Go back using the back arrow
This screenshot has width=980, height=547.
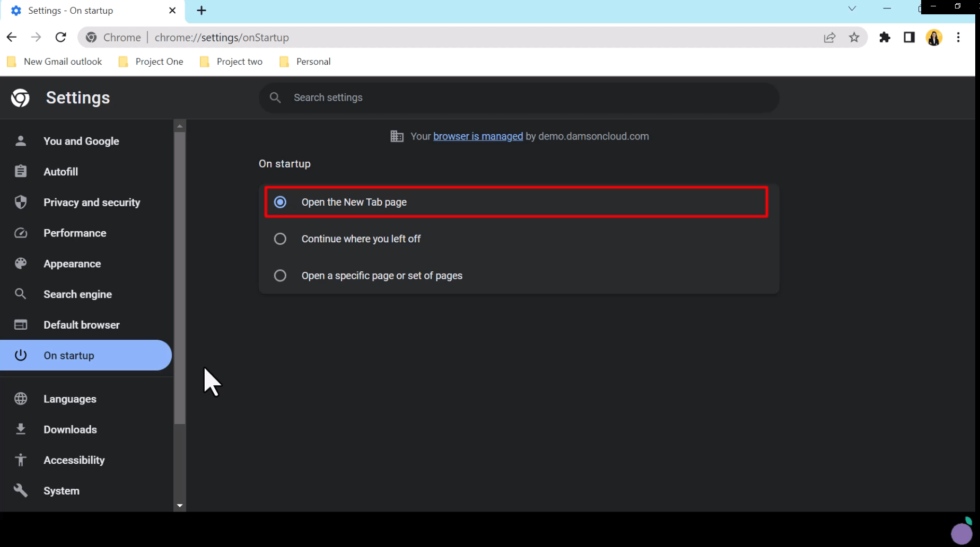[x=12, y=37]
